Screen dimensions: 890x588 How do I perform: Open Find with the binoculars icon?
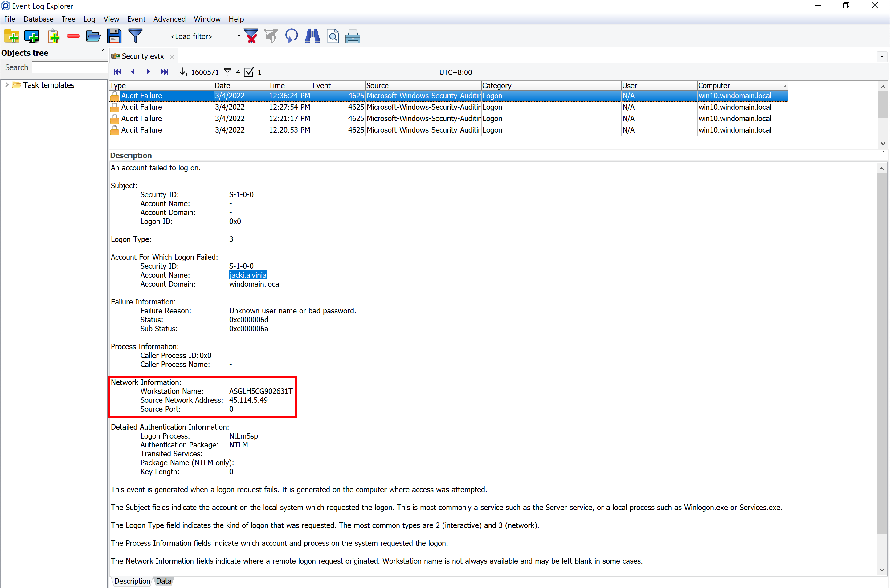coord(312,36)
